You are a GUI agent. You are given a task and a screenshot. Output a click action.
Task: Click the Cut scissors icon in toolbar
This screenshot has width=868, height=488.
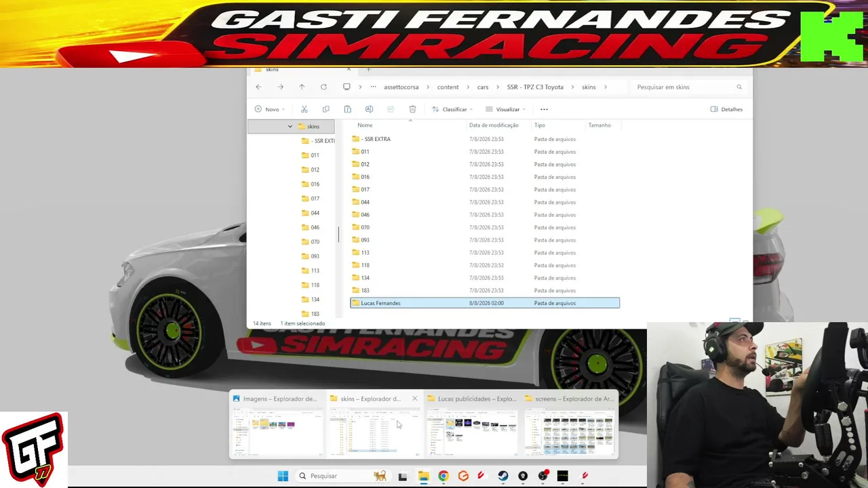point(304,109)
